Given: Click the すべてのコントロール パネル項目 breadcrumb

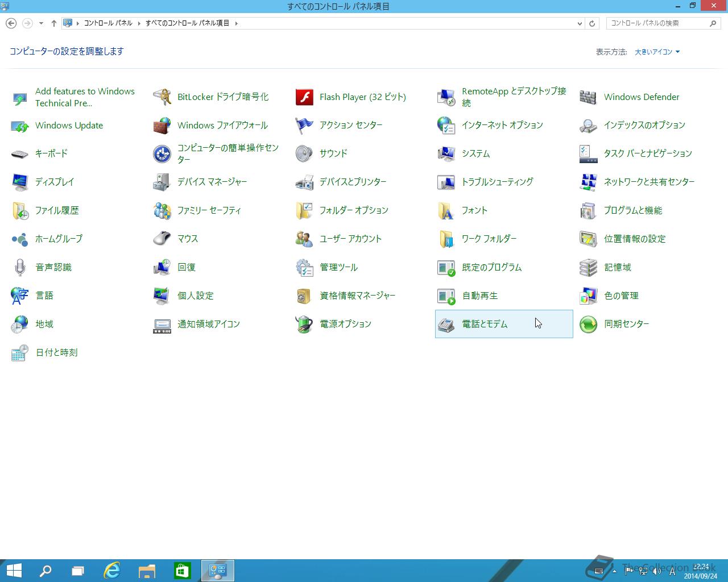Looking at the screenshot, I should pos(188,23).
